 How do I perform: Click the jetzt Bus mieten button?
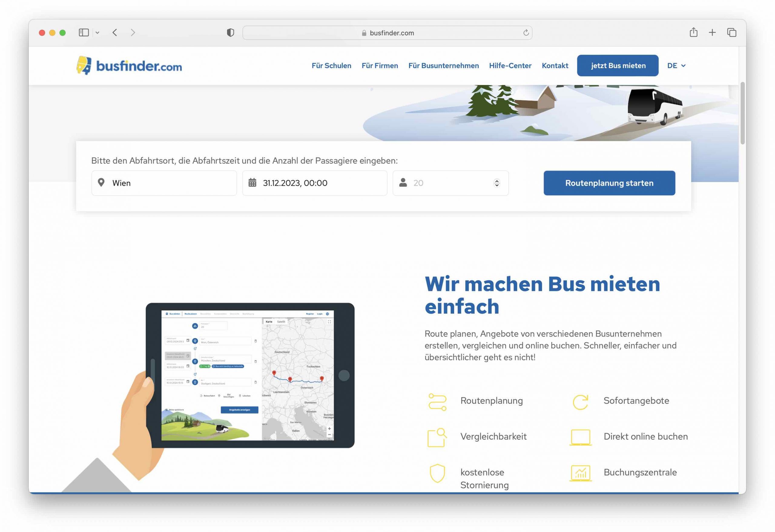click(x=618, y=66)
